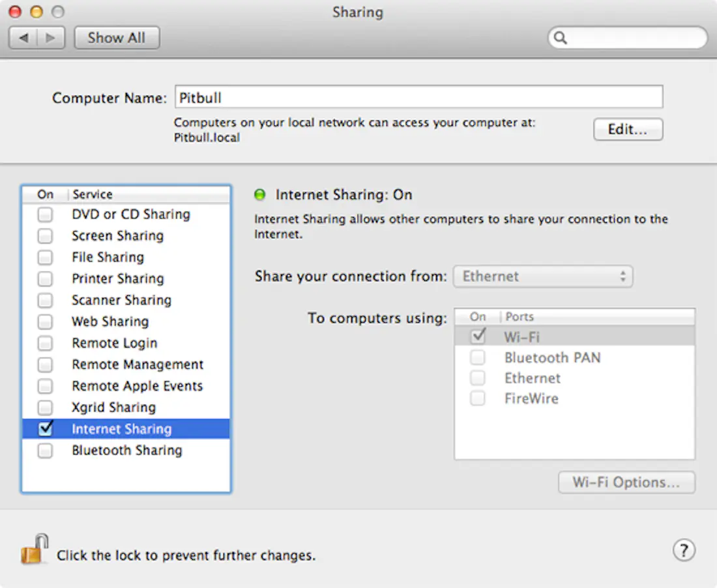The image size is (717, 588).
Task: Uncheck Wi-Fi in the Ports list
Action: (478, 336)
